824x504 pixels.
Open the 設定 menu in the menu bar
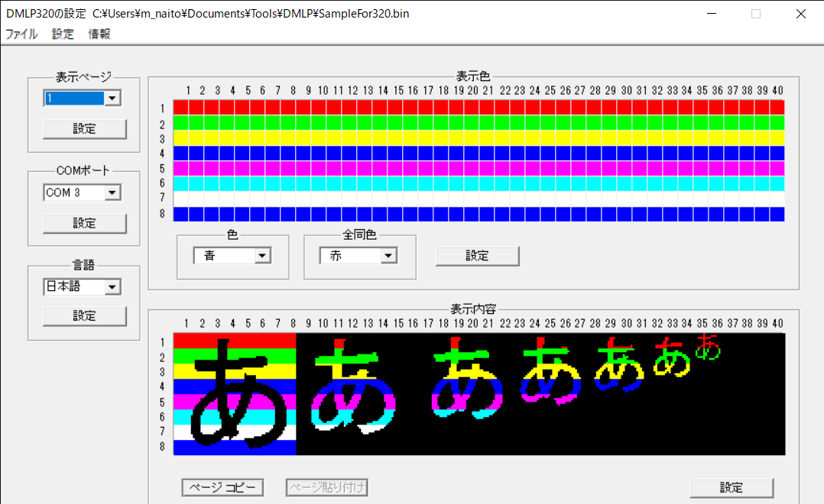[x=63, y=34]
